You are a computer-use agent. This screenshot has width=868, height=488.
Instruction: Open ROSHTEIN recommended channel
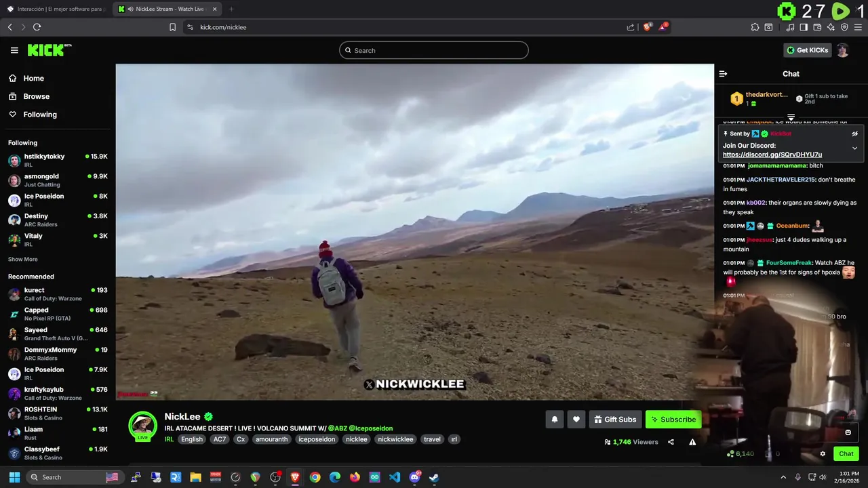pos(58,413)
